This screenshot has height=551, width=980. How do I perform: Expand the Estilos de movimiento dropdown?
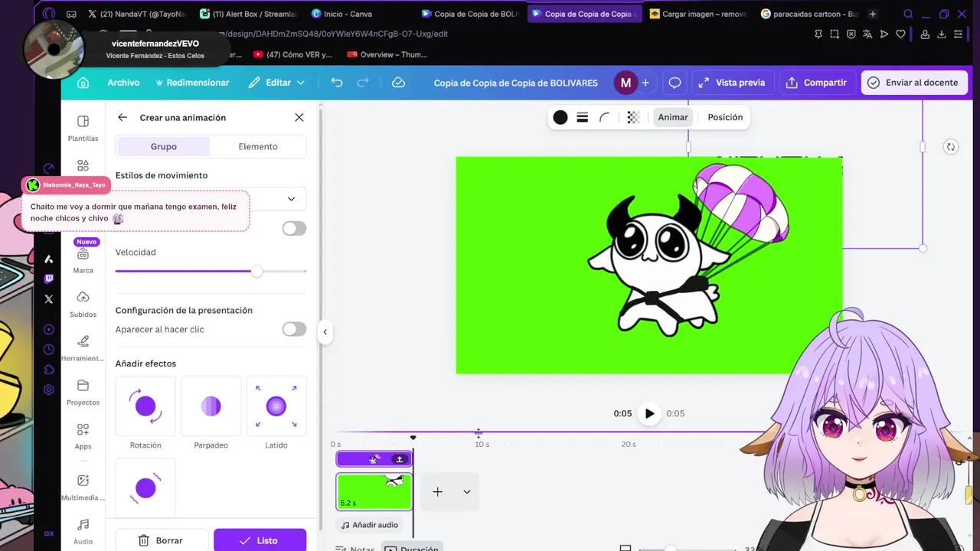click(x=291, y=199)
